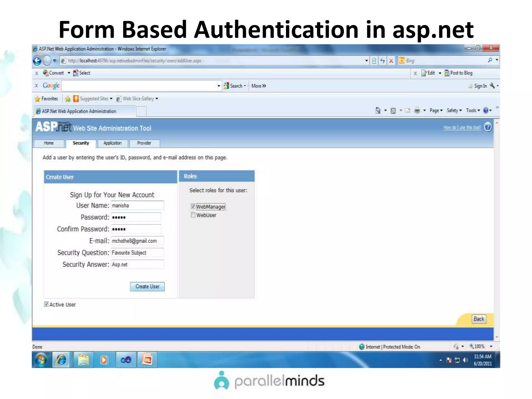Go to the Provider tab
This screenshot has width=532, height=399.
coord(144,143)
